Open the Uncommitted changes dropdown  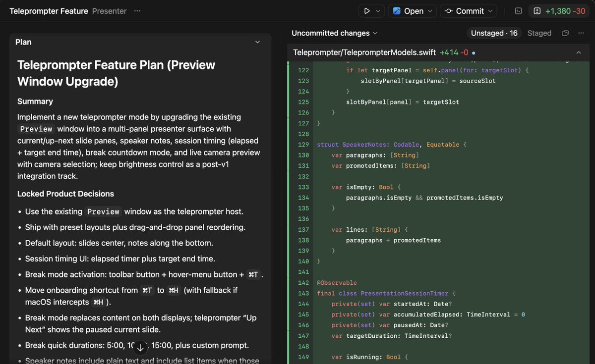[335, 33]
